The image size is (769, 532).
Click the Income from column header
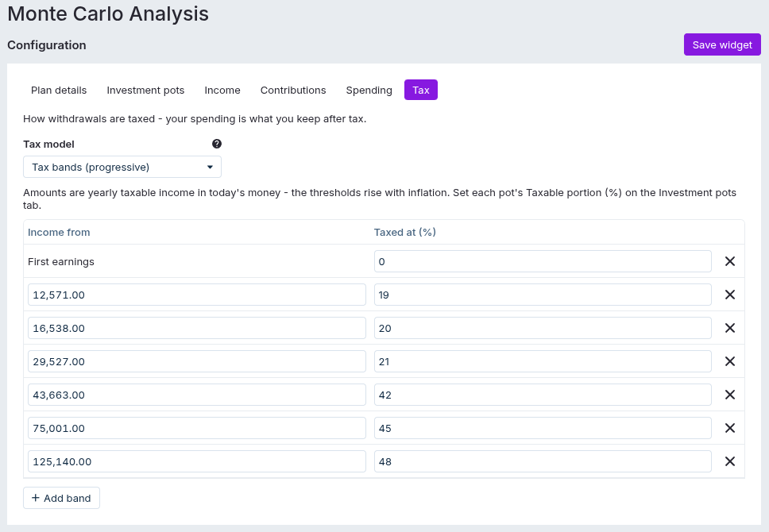59,233
